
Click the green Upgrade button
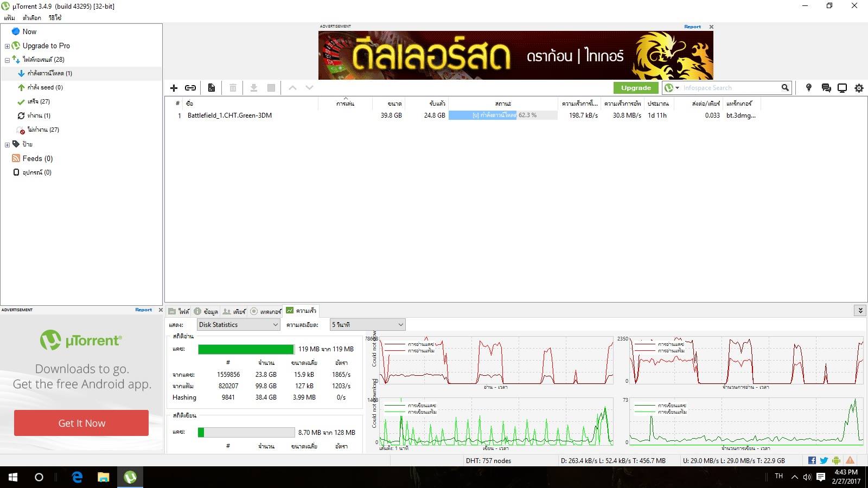(x=636, y=88)
